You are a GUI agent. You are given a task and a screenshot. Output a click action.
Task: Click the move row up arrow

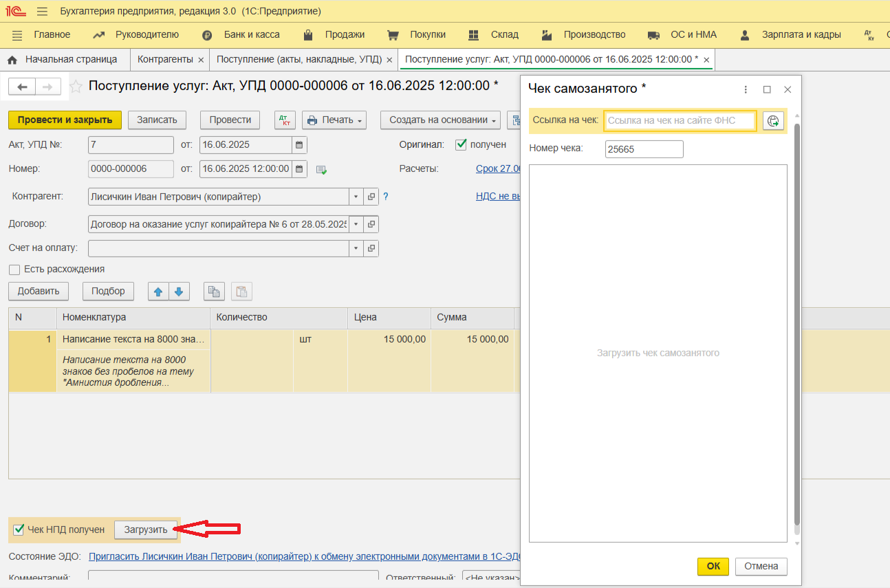(158, 291)
